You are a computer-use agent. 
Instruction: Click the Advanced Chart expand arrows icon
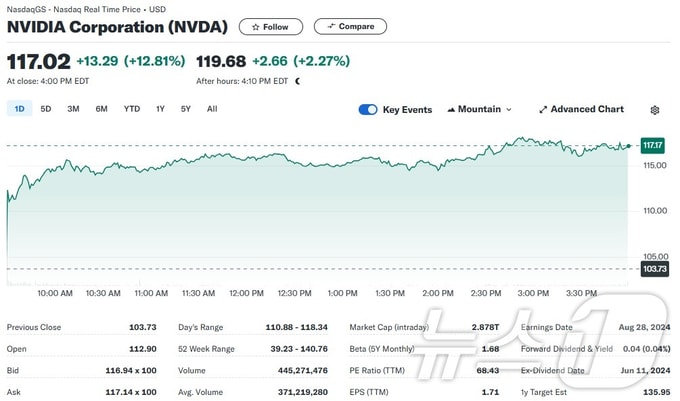click(543, 110)
